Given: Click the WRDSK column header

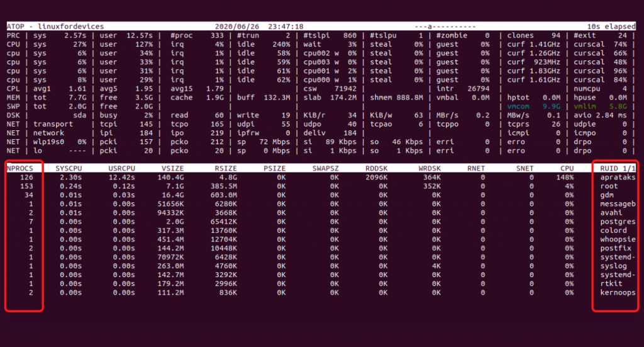Looking at the screenshot, I should pos(430,169).
